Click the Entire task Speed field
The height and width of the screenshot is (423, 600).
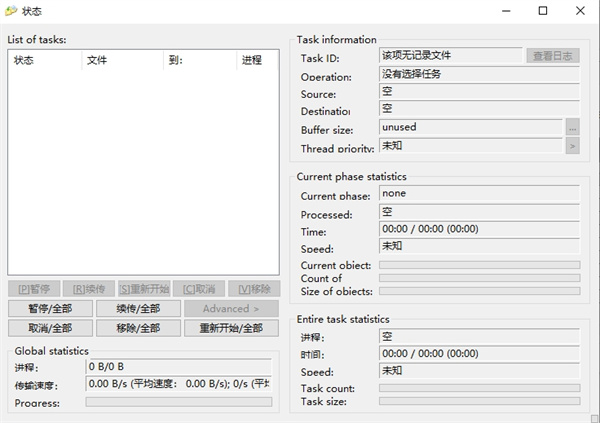tap(479, 371)
